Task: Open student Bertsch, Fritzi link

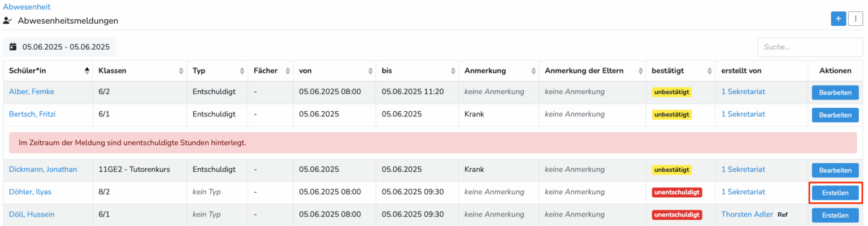Action: [x=32, y=114]
